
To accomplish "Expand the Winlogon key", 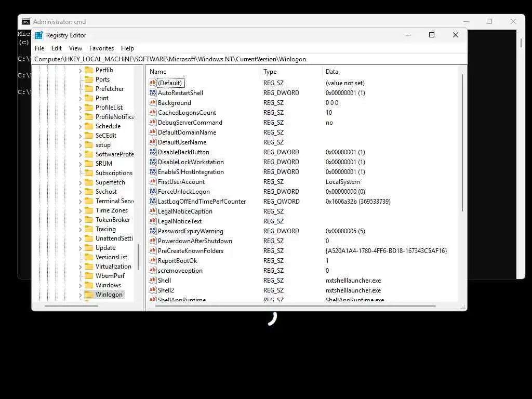I will (80, 295).
